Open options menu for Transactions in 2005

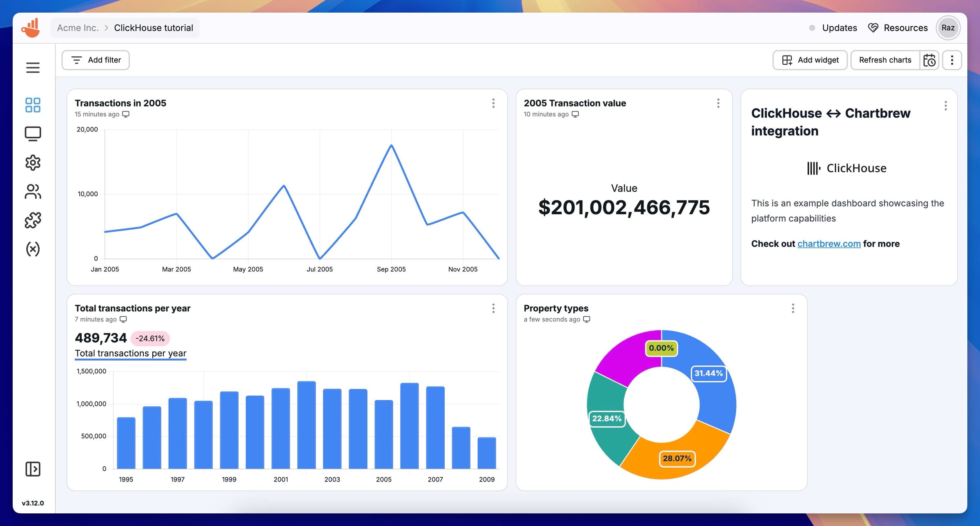pos(493,104)
